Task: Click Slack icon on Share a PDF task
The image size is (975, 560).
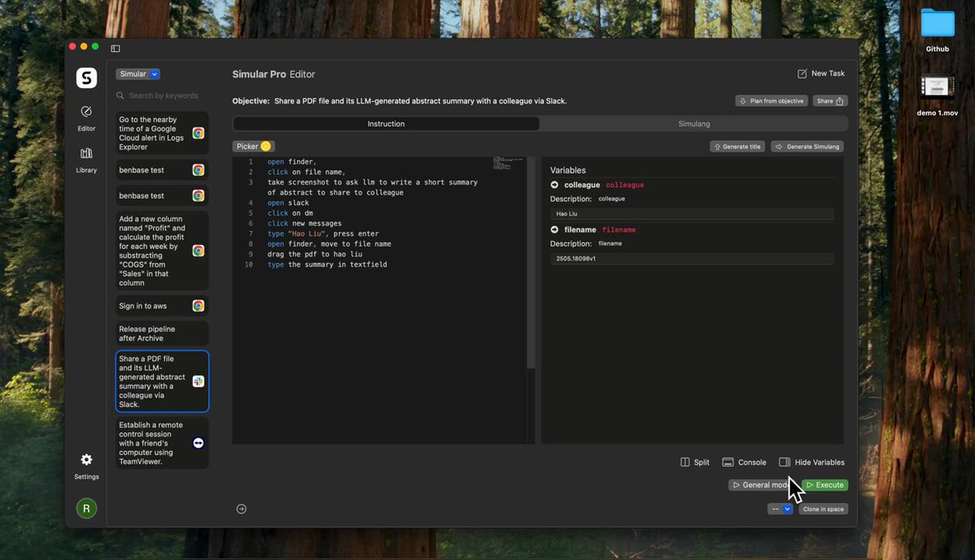Action: tap(199, 382)
